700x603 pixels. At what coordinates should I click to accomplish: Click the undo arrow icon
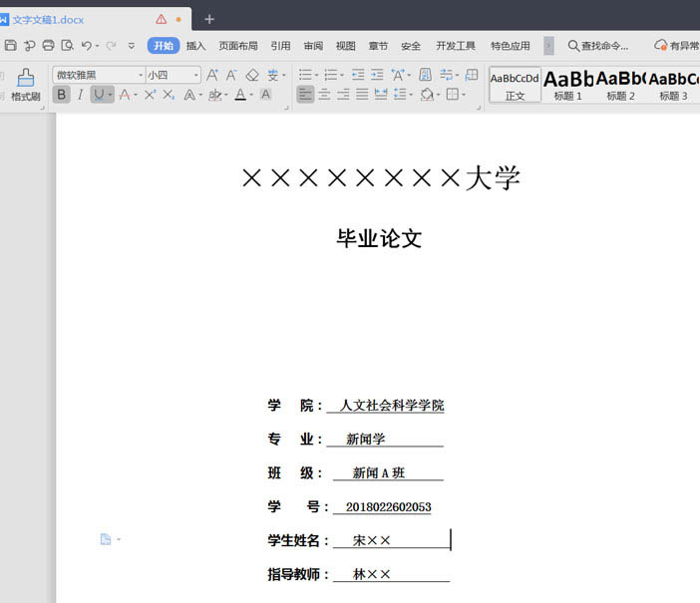point(86,45)
